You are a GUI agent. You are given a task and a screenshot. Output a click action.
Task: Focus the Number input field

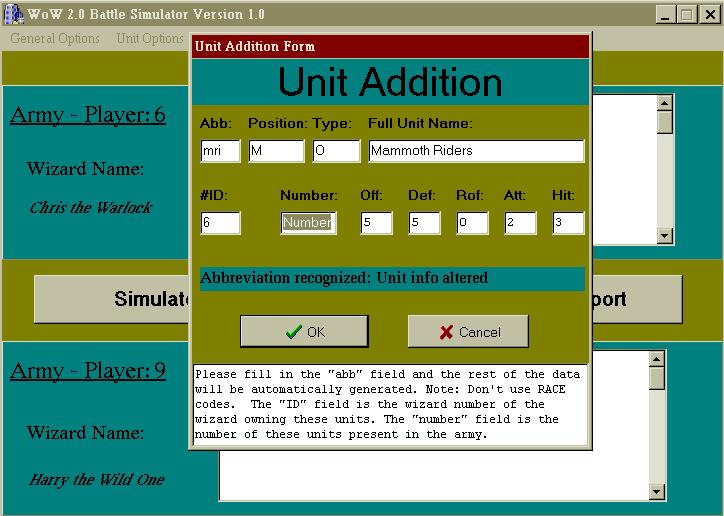pos(308,223)
